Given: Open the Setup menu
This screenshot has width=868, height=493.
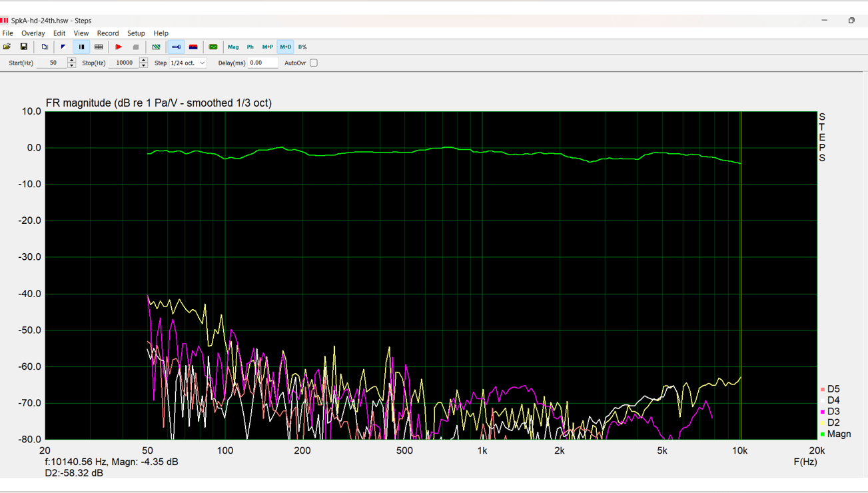Looking at the screenshot, I should coord(136,33).
